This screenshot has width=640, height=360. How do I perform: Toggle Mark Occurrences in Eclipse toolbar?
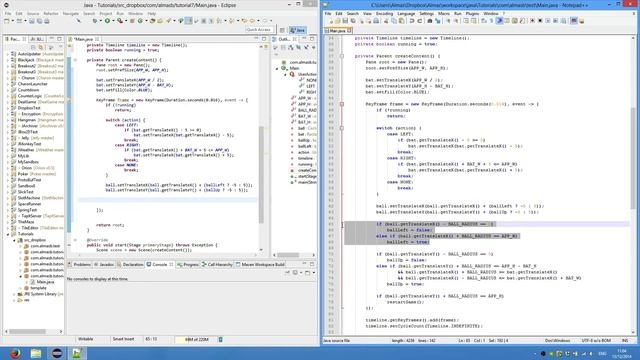(188, 21)
